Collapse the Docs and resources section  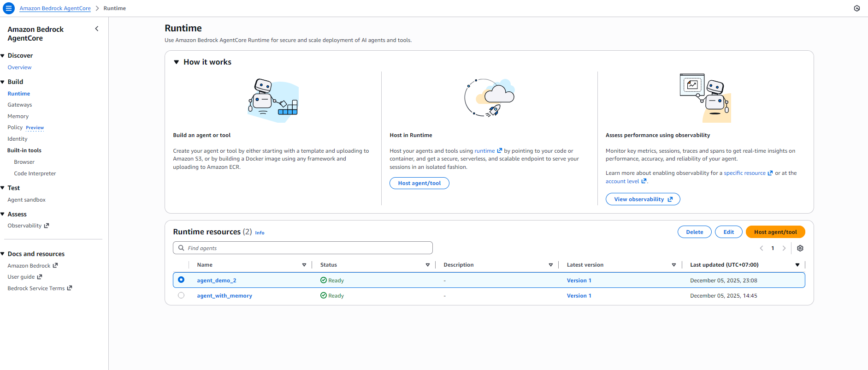(x=3, y=254)
